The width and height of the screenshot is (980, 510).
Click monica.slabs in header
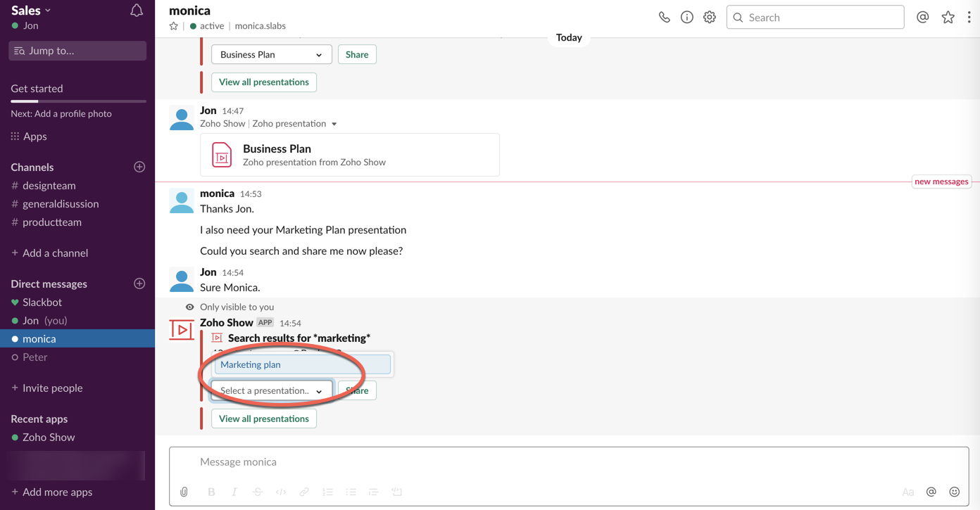tap(260, 26)
